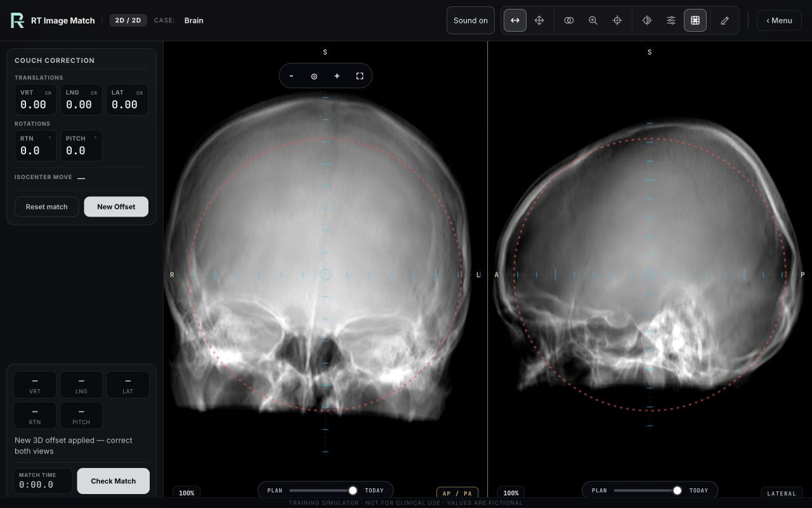This screenshot has width=812, height=508.
Task: Click the lateral view isocenter circle marker
Action: (650, 274)
